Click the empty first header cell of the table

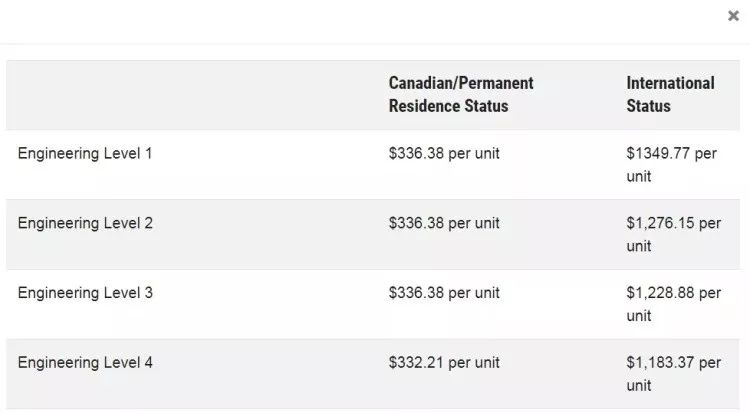tap(191, 95)
